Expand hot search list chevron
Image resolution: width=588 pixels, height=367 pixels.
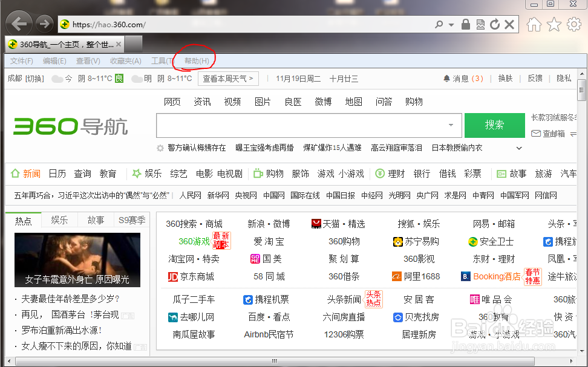[519, 148]
